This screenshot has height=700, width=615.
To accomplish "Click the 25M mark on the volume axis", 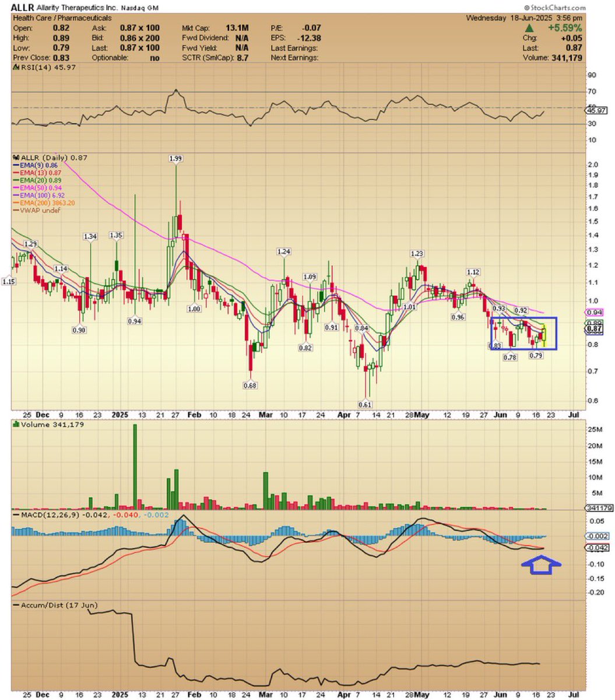I will pos(595,430).
